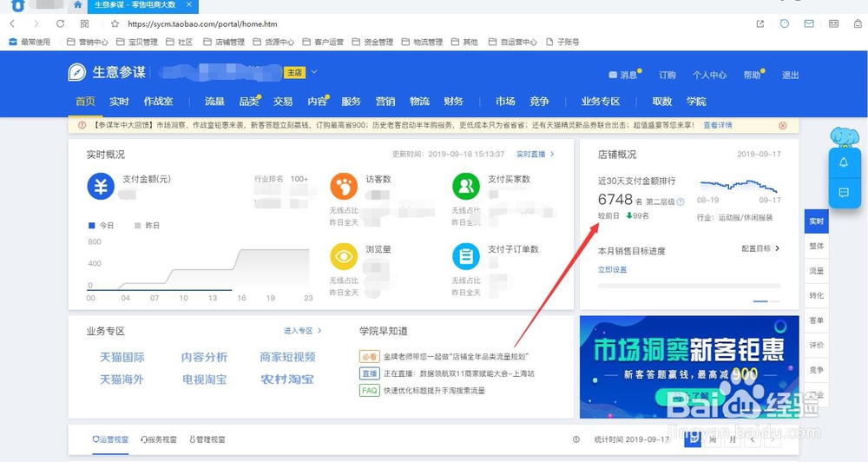Select the 市场 navigation tab
The height and width of the screenshot is (462, 868).
tap(505, 102)
